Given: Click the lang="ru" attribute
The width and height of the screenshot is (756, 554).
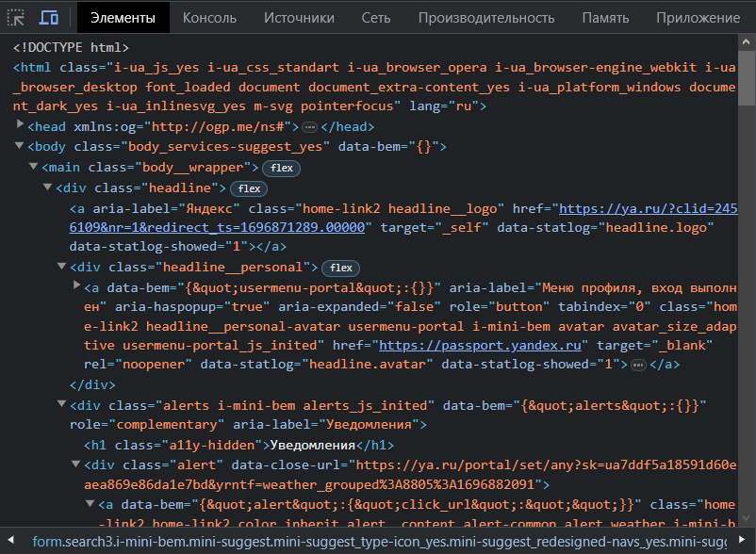Looking at the screenshot, I should (x=444, y=106).
